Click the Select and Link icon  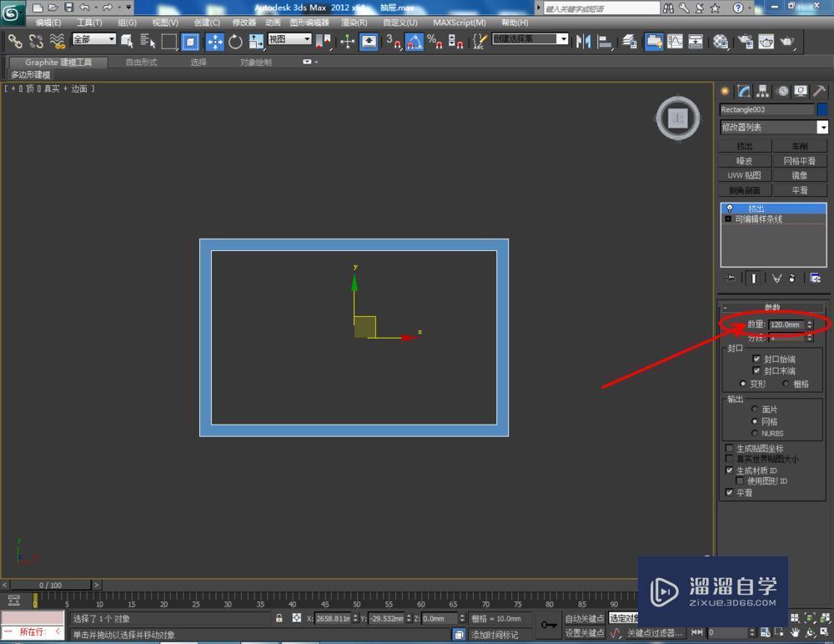[15, 38]
